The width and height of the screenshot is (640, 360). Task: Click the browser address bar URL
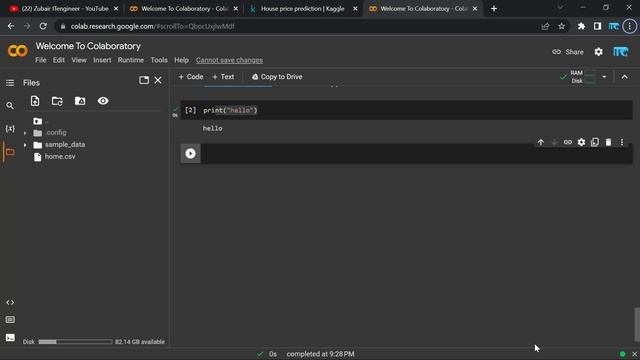(153, 26)
